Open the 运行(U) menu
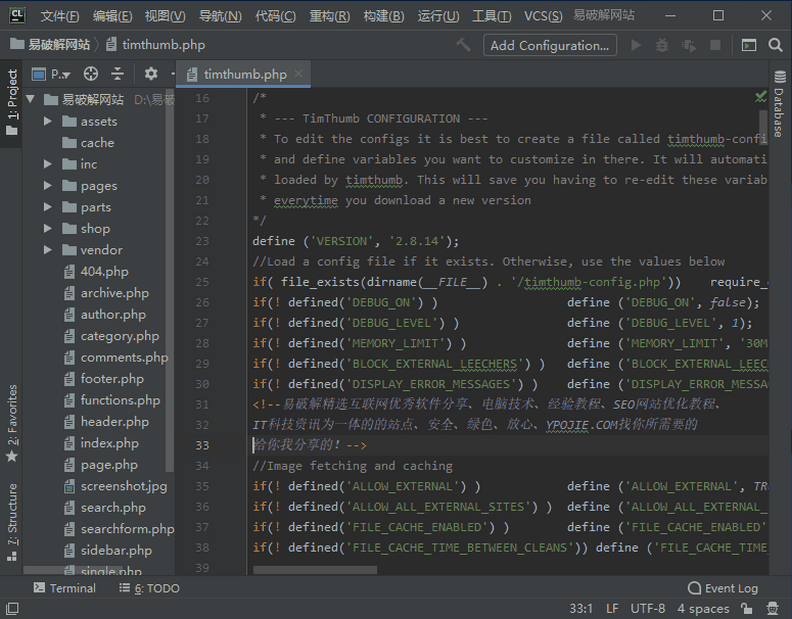Viewport: 792px width, 619px height. pyautogui.click(x=438, y=16)
